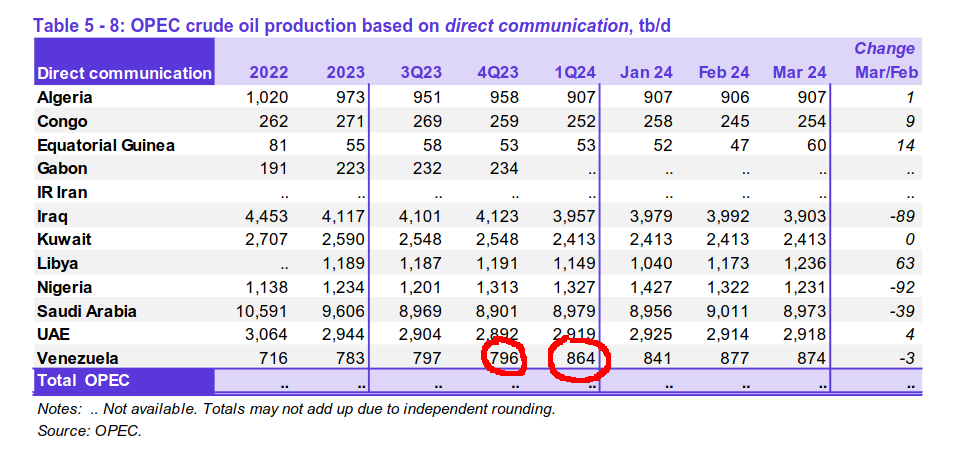962x464 pixels.
Task: Select the Algeria row label
Action: (64, 98)
